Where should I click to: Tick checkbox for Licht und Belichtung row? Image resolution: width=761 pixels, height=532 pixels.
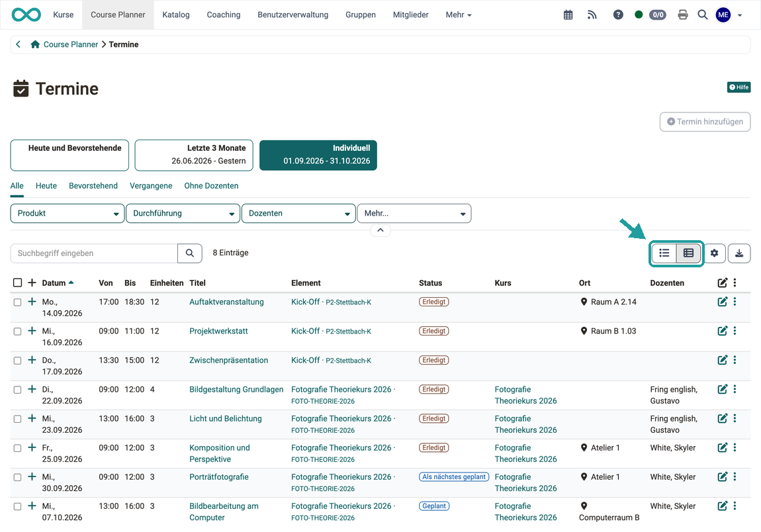(17, 418)
